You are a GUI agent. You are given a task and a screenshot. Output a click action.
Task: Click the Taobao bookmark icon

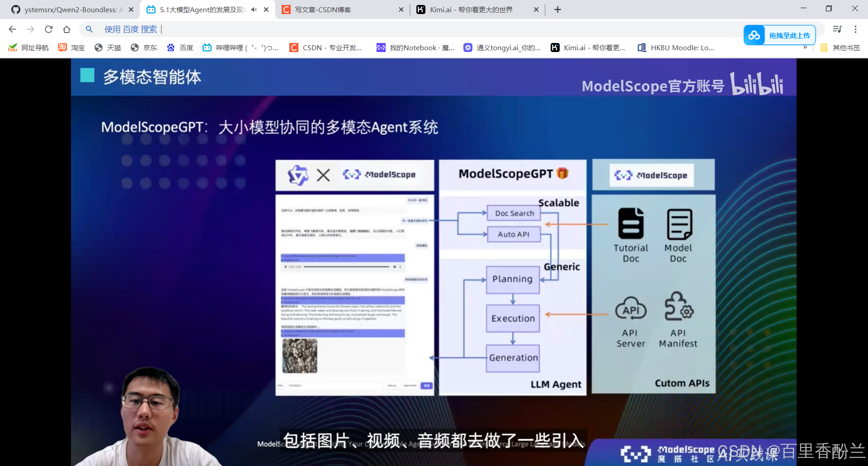click(x=62, y=48)
